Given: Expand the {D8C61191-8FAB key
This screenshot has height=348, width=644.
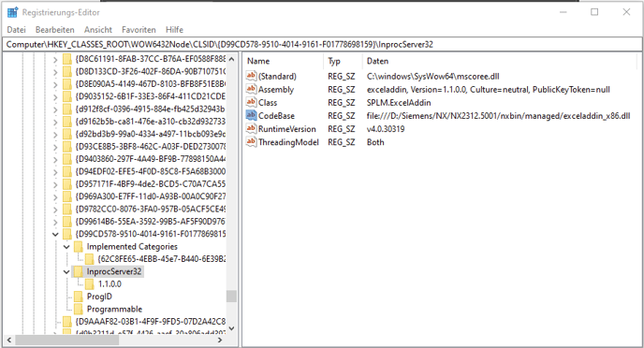Looking at the screenshot, I should 55,60.
